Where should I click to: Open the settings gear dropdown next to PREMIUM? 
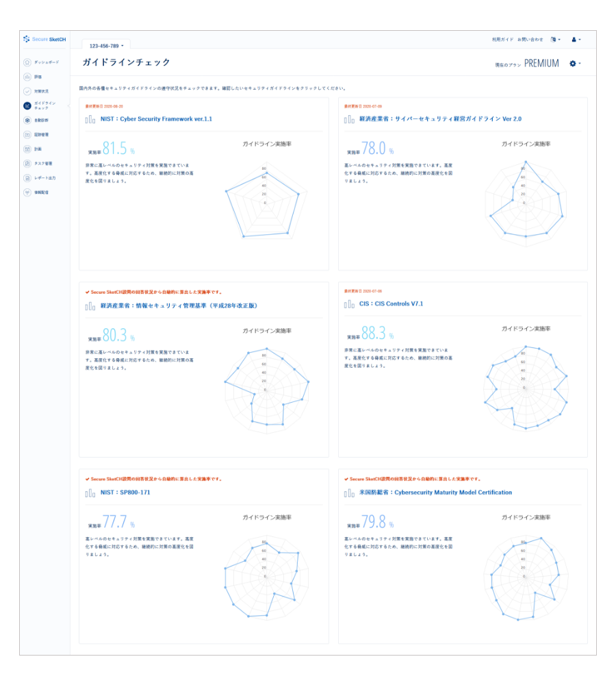(575, 64)
